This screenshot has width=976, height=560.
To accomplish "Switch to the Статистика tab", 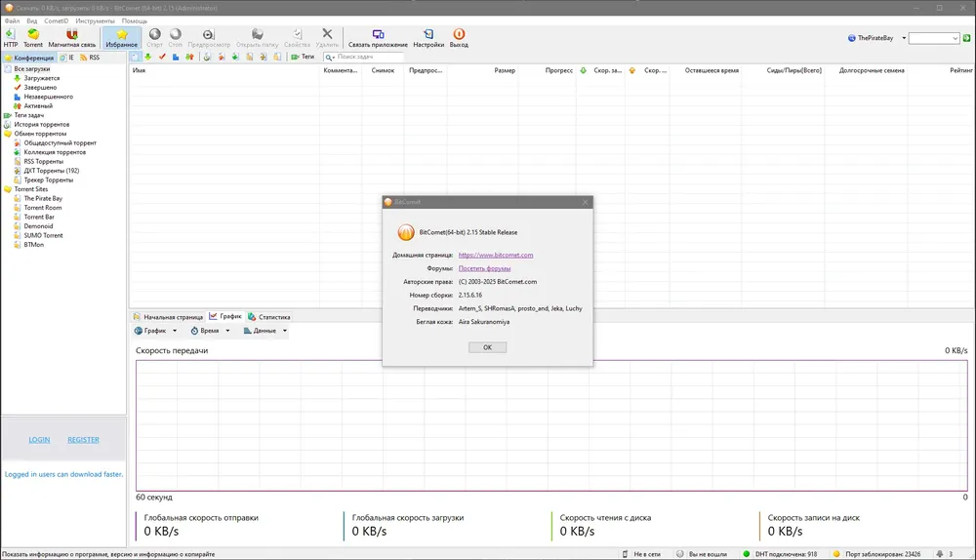I will (269, 317).
